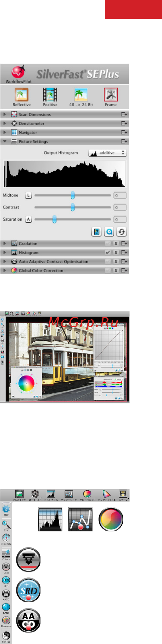Image resolution: width=162 pixels, height=644 pixels.
Task: Click the Contrast value field
Action: (x=120, y=207)
